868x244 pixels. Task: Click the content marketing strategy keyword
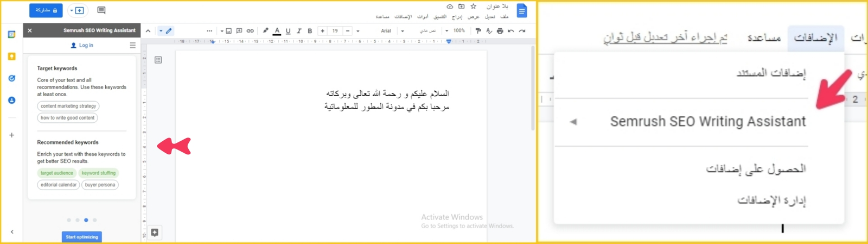(68, 106)
